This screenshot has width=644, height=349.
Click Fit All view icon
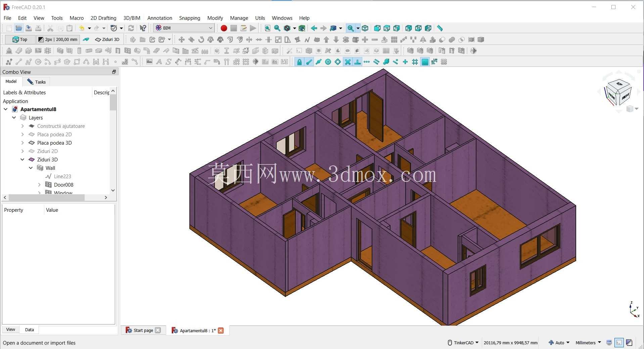(x=267, y=28)
